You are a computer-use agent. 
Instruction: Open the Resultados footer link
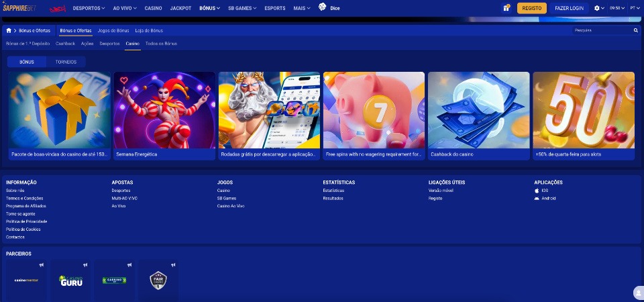333,199
